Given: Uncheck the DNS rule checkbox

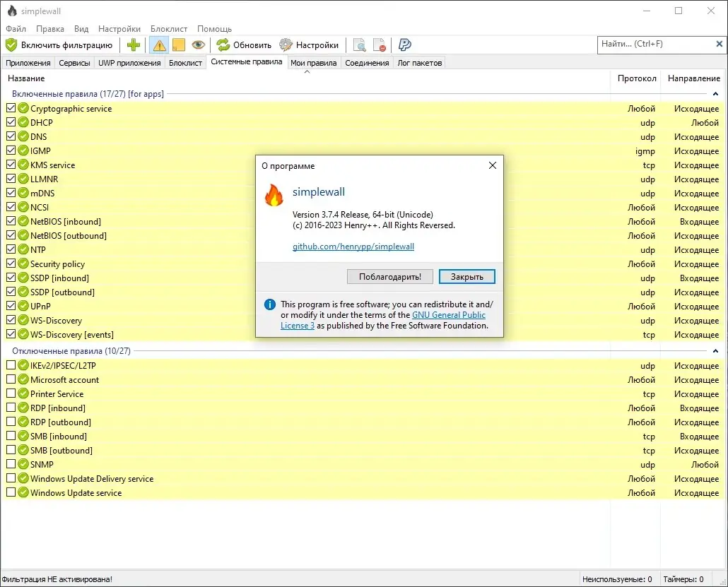Looking at the screenshot, I should pos(11,136).
